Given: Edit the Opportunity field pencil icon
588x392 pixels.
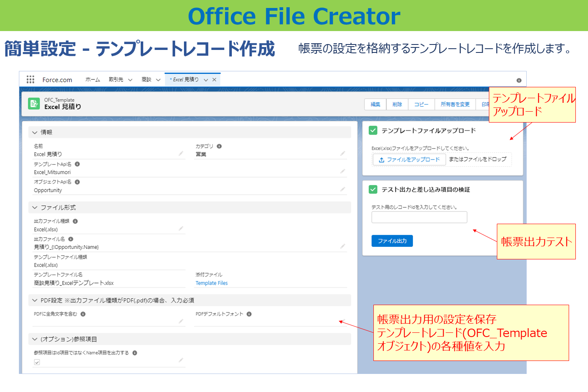Looking at the screenshot, I should pyautogui.click(x=343, y=189).
